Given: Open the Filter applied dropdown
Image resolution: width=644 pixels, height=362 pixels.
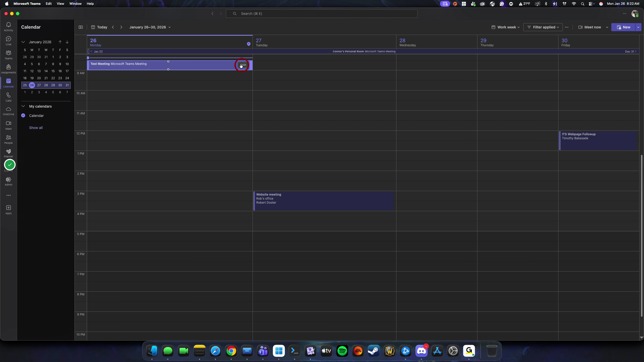Looking at the screenshot, I should point(543,27).
